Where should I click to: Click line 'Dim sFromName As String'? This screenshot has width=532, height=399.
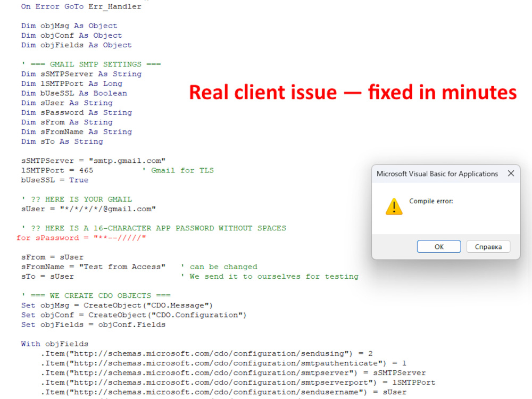(76, 132)
